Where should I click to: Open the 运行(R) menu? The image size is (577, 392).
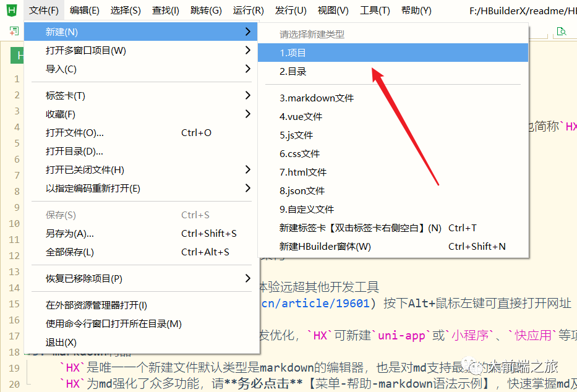(248, 10)
